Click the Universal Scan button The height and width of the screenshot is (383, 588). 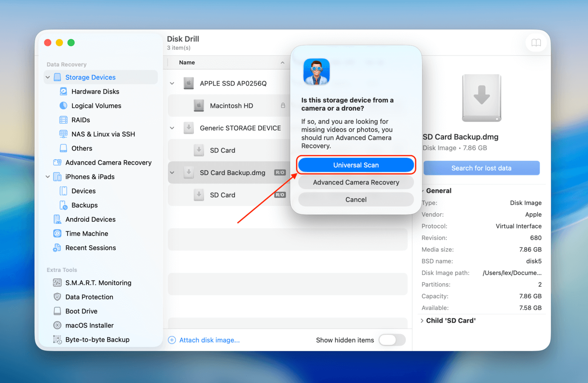(356, 165)
